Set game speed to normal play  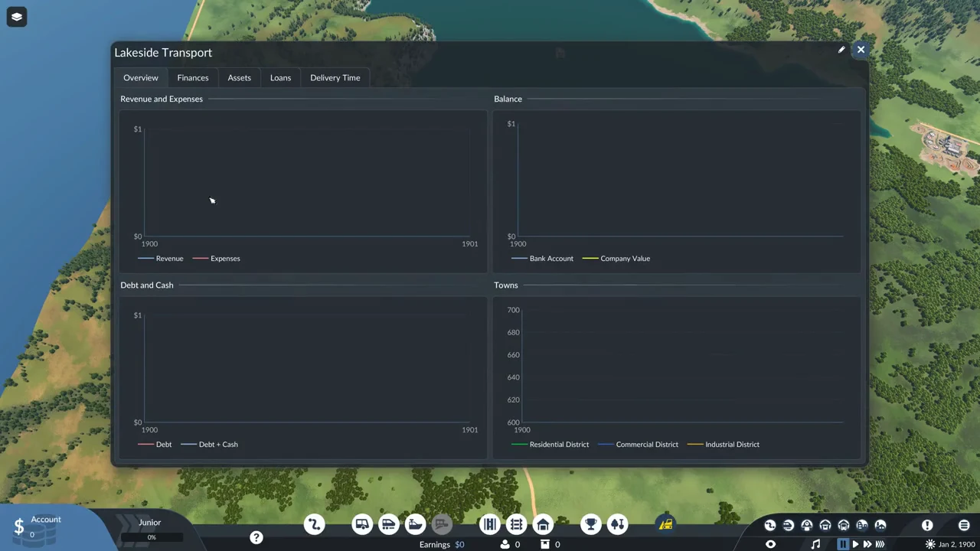click(855, 544)
